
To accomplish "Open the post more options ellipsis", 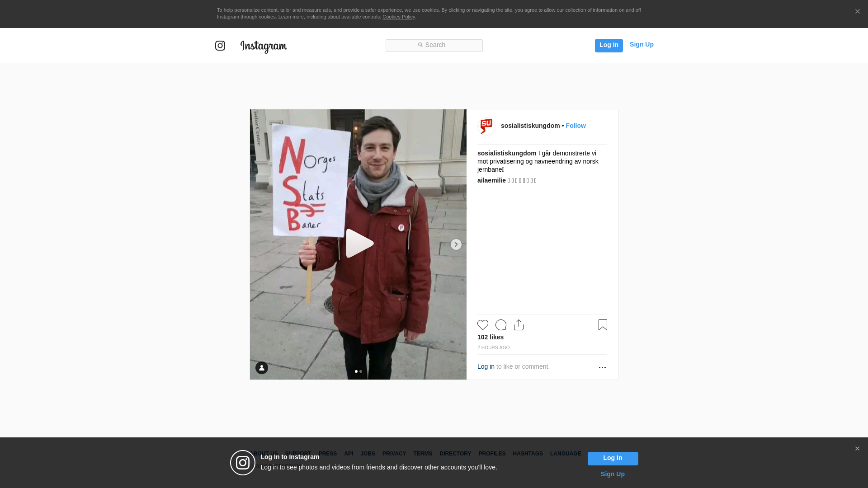I will [x=602, y=368].
